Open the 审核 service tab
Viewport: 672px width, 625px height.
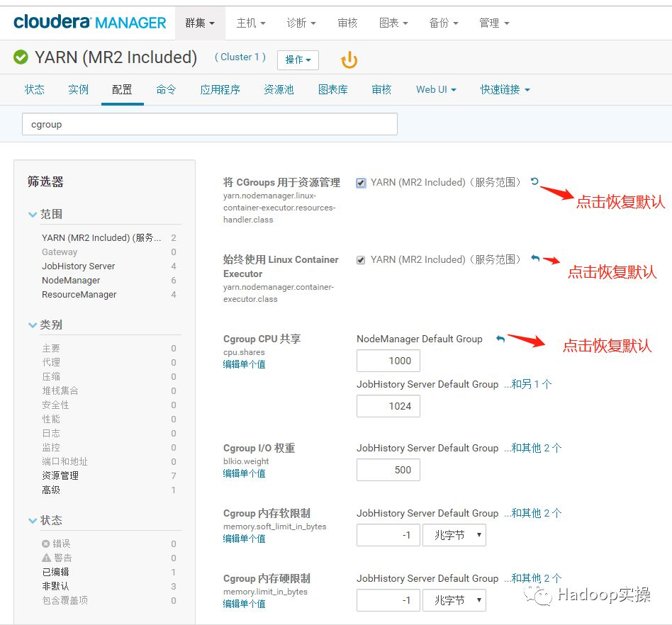click(x=381, y=89)
